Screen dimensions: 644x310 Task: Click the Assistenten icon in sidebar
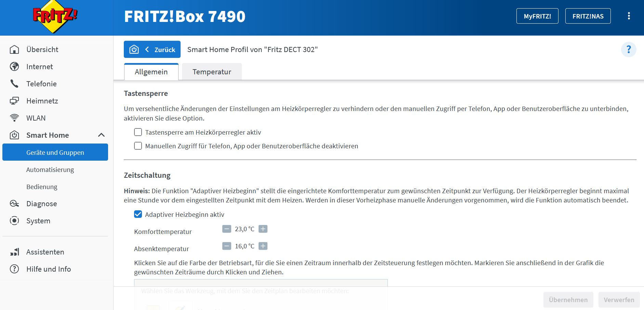coord(14,252)
